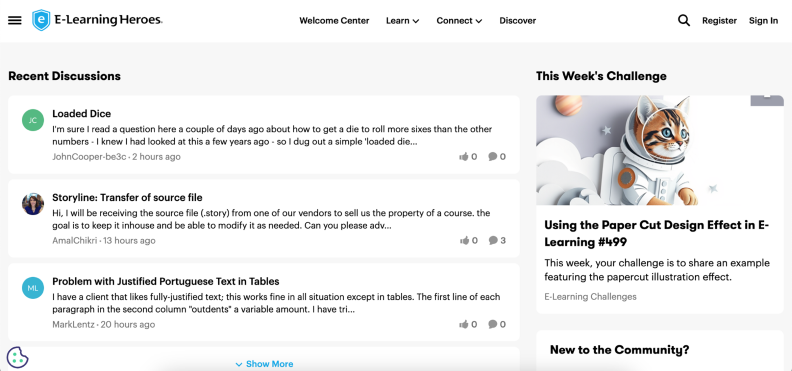Click the Loaded Dice post excerpt text
Image resolution: width=792 pixels, height=371 pixels.
pyautogui.click(x=272, y=135)
